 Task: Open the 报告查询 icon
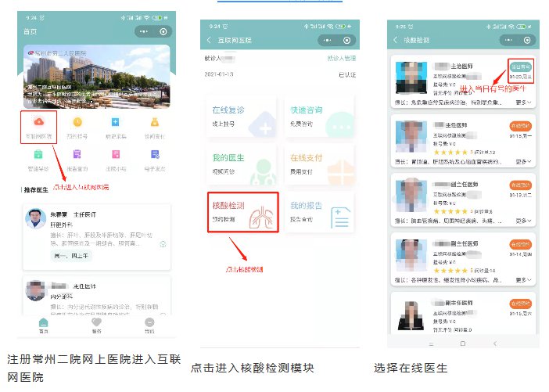pos(77,156)
